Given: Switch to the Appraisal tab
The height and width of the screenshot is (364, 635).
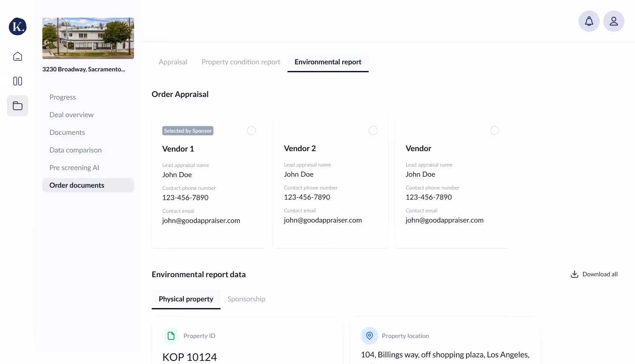Looking at the screenshot, I should 173,62.
